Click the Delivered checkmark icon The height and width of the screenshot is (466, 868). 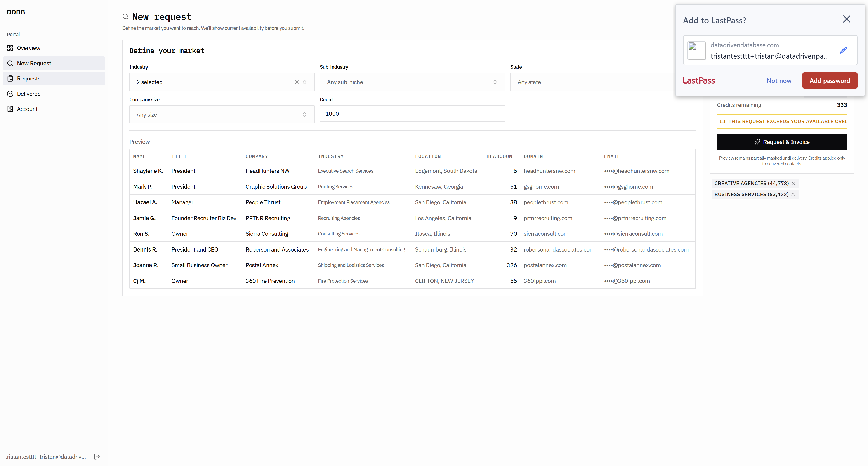(10, 94)
